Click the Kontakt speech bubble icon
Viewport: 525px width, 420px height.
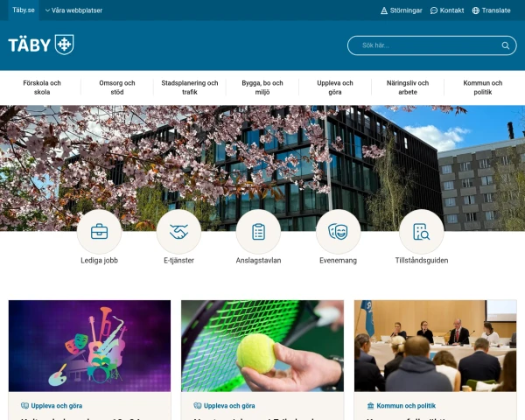click(x=434, y=10)
